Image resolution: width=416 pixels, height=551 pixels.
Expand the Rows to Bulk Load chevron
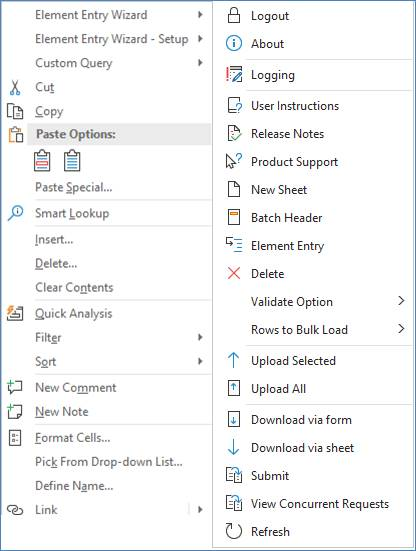point(401,329)
